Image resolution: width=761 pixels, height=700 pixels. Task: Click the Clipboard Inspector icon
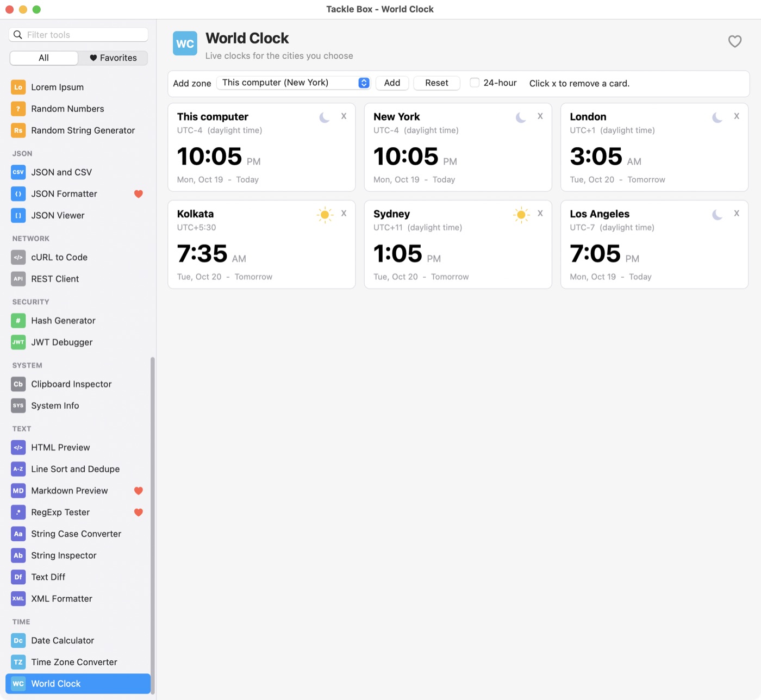click(18, 384)
